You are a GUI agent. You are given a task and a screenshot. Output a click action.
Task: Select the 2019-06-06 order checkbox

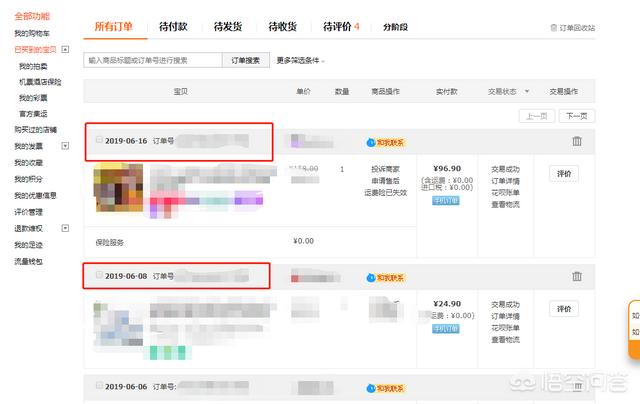[99, 385]
